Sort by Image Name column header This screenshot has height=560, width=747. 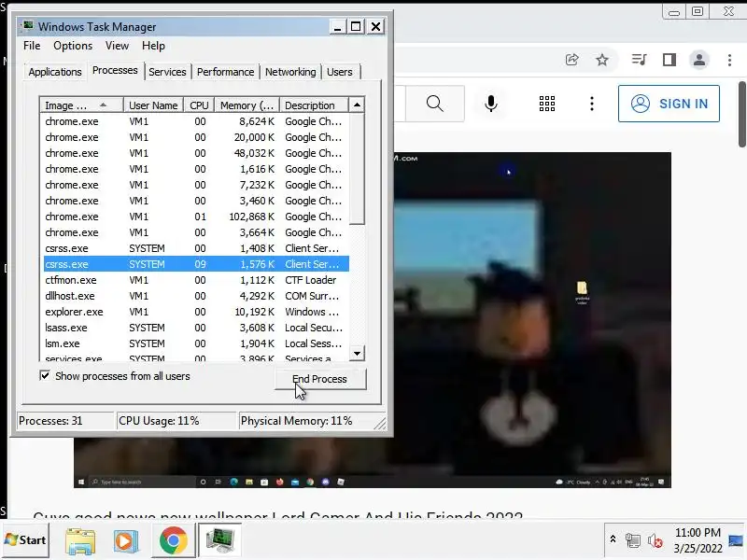pos(81,105)
